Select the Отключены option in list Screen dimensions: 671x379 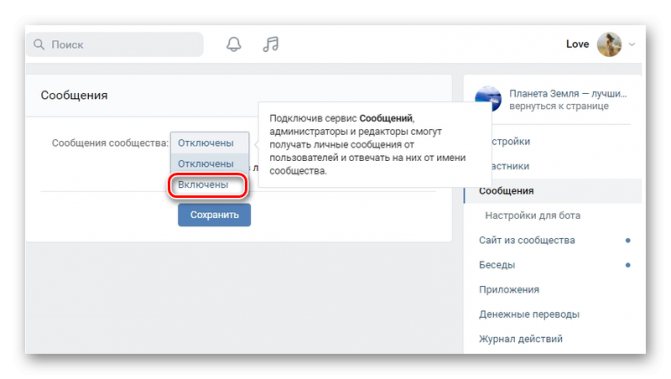210,164
